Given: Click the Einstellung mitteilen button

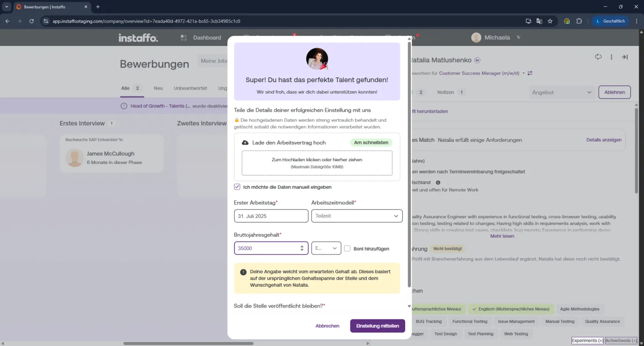Looking at the screenshot, I should click(377, 326).
